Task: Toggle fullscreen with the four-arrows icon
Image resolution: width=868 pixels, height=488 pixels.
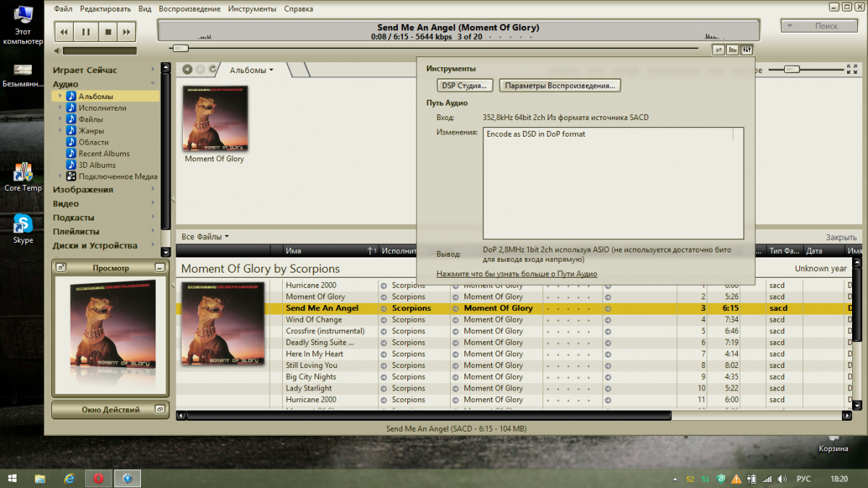Action: [851, 69]
